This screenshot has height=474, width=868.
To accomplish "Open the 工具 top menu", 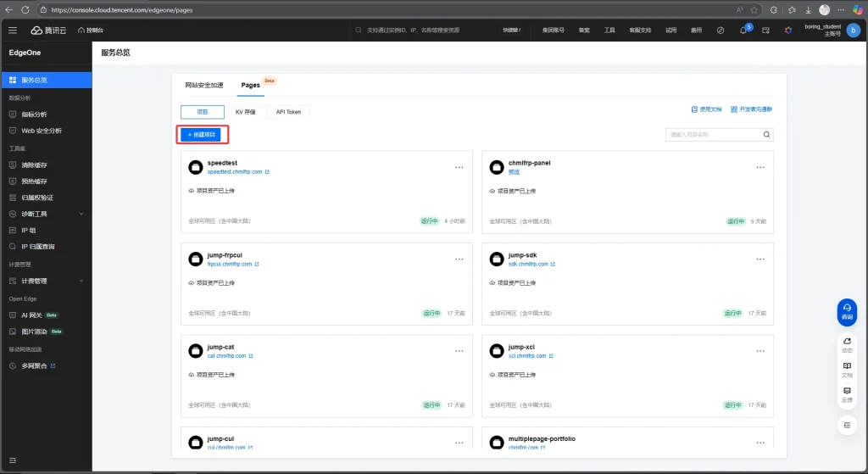I will point(609,31).
